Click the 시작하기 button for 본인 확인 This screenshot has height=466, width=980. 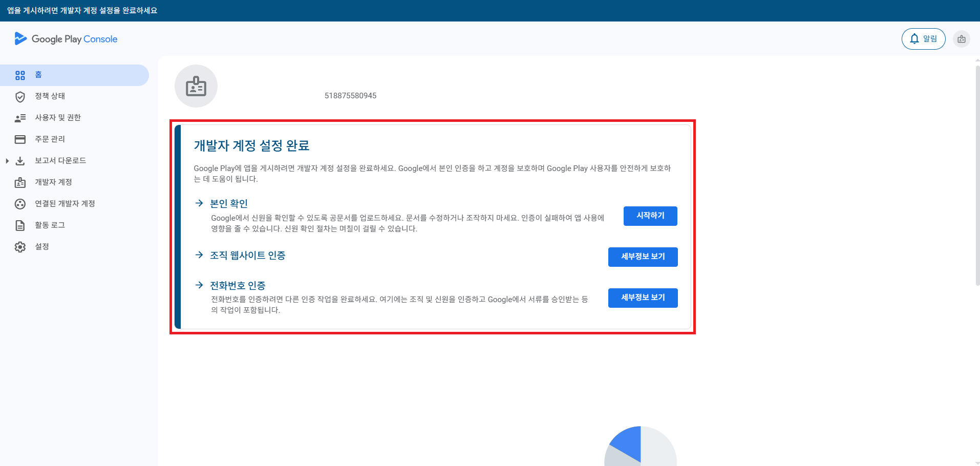650,216
